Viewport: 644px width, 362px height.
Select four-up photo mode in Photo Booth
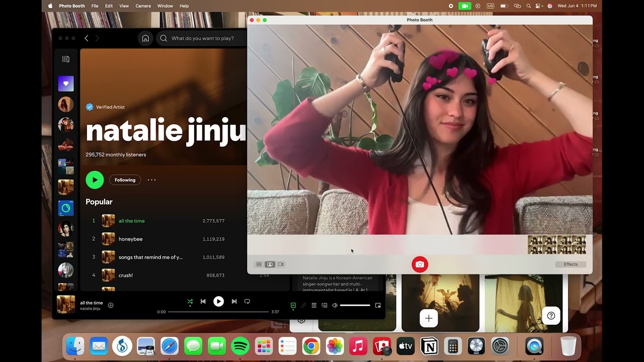259,264
